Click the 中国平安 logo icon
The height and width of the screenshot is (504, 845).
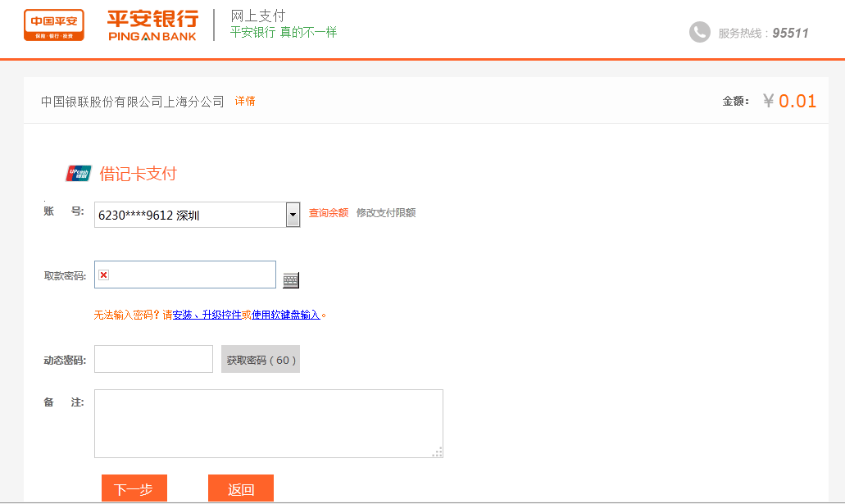pos(54,25)
